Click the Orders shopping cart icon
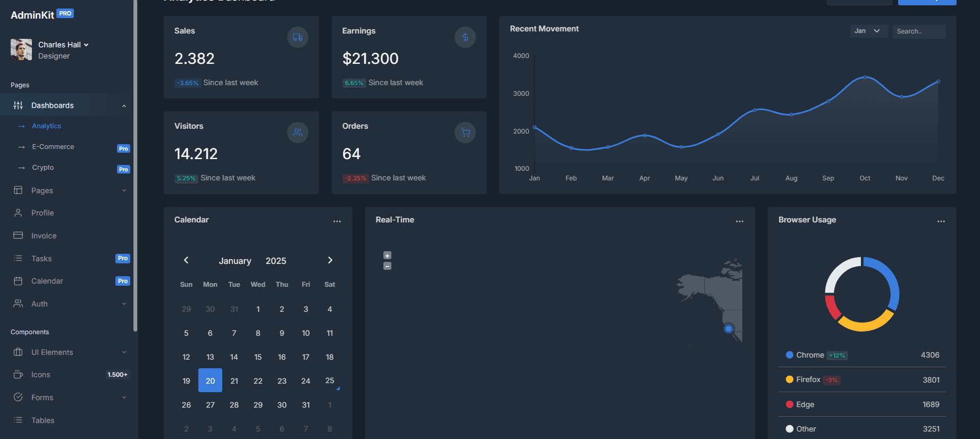Screen dimensions: 980x439 (465, 132)
